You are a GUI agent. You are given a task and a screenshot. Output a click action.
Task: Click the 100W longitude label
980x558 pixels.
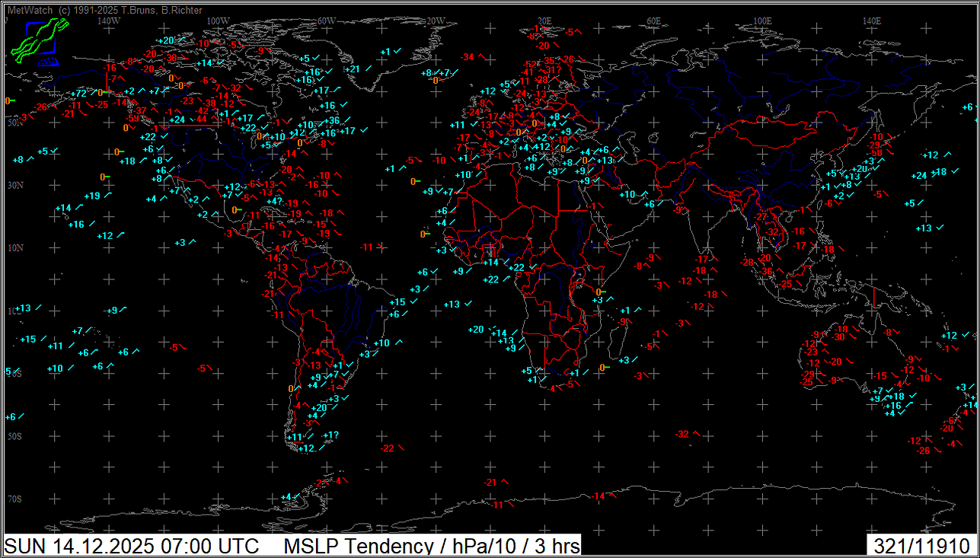click(x=218, y=21)
